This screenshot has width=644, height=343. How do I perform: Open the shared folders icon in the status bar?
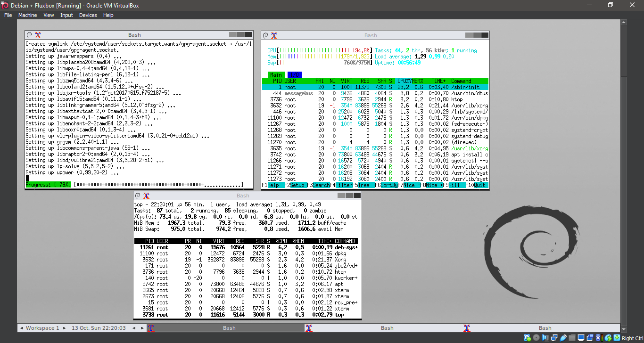[571, 338]
